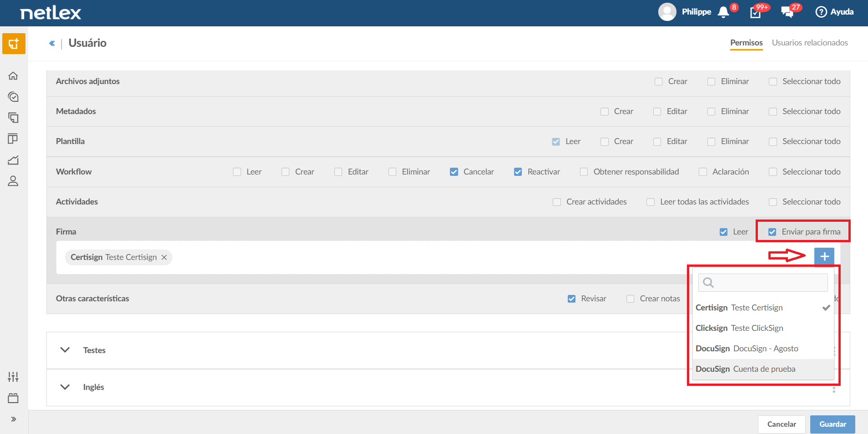Open the chat messages icon with 27 badge
Screen dimensions: 868x434
[x=787, y=12]
